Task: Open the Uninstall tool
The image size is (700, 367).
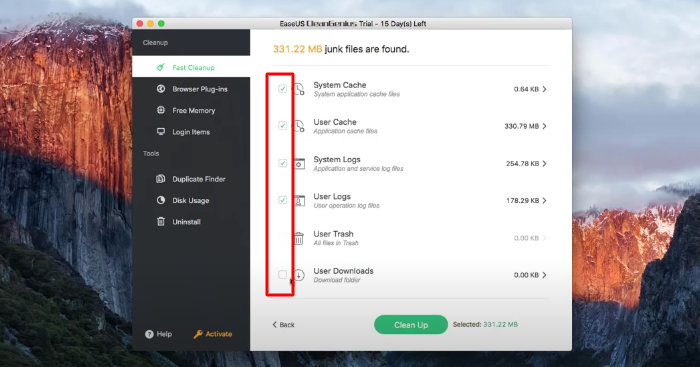Action: [x=191, y=222]
